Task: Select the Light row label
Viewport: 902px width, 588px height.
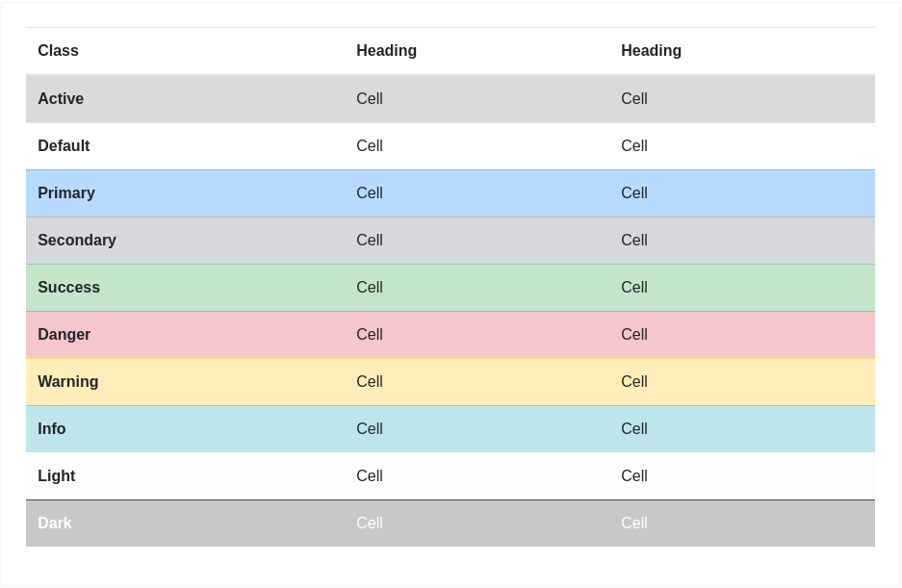Action: coord(56,476)
